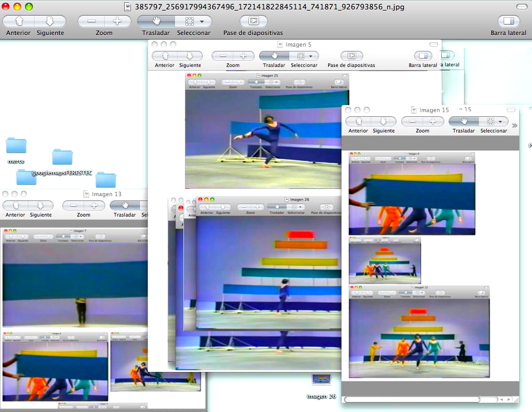The image size is (532, 412).
Task: Select the Seleccionar tool in the Imagen 15 window
Action: coord(490,121)
